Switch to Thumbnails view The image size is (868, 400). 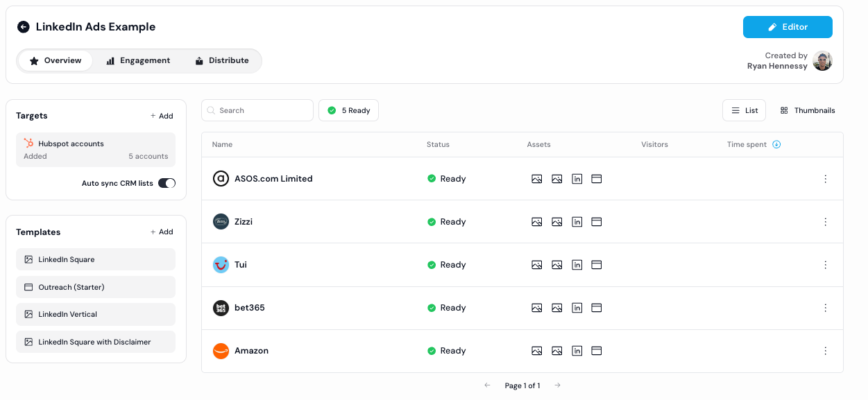808,110
